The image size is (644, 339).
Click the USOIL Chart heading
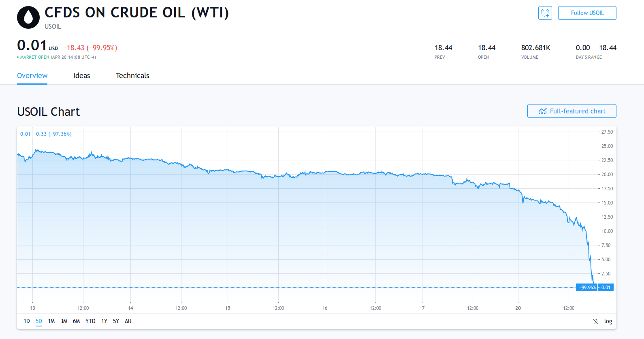[x=49, y=112]
